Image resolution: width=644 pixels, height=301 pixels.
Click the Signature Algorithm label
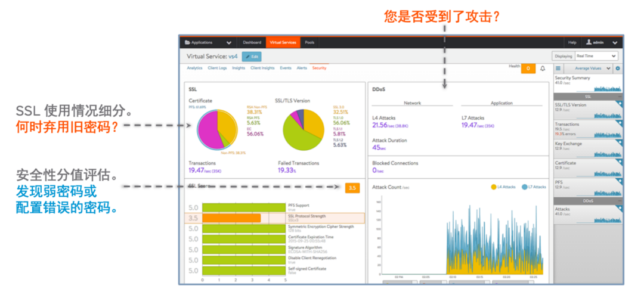click(x=305, y=247)
